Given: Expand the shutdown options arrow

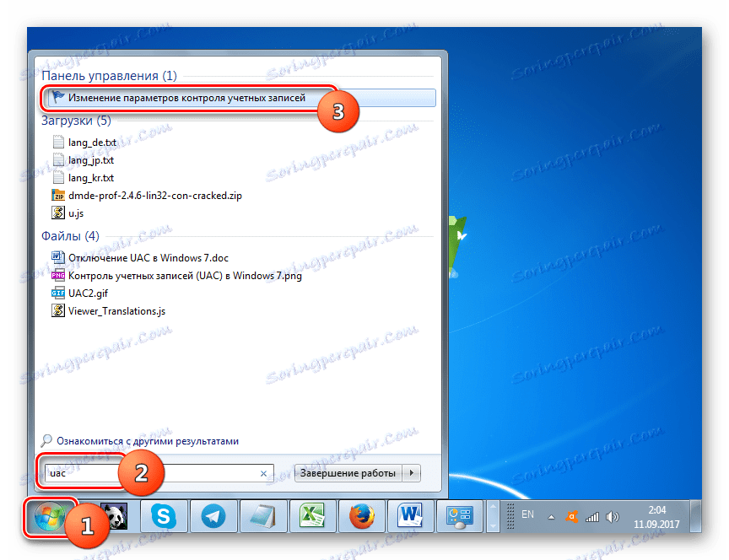Looking at the screenshot, I should pyautogui.click(x=412, y=473).
